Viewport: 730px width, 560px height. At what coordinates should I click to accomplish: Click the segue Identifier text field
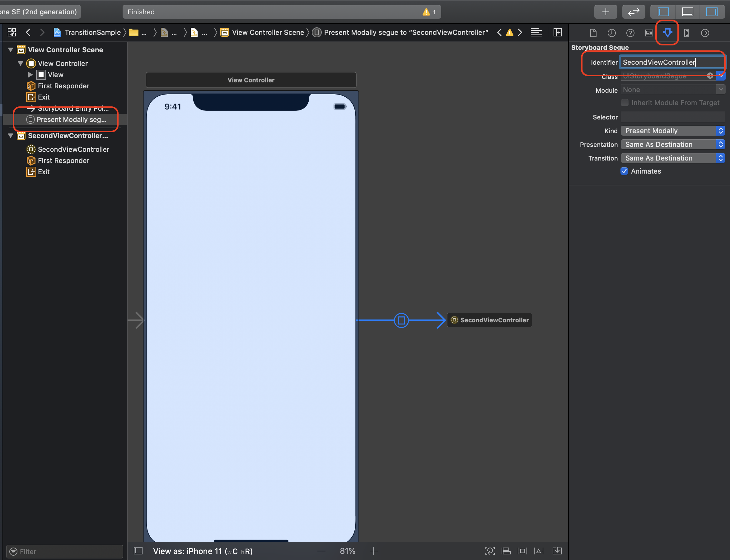[672, 62]
